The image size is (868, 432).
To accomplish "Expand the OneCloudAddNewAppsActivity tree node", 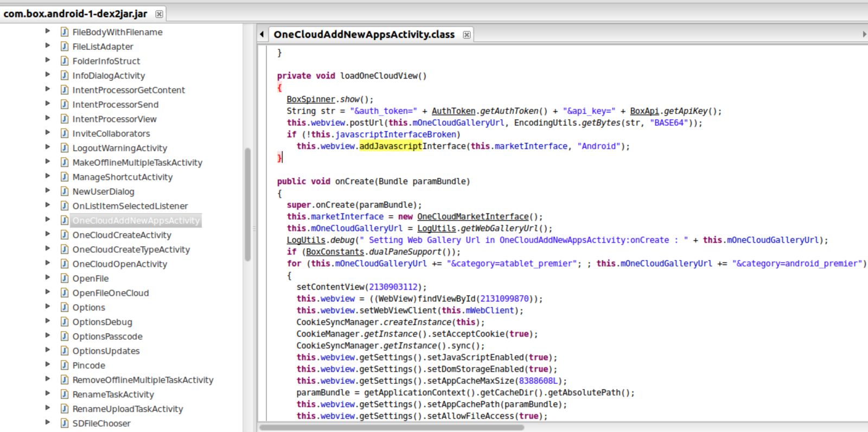I will [x=48, y=220].
